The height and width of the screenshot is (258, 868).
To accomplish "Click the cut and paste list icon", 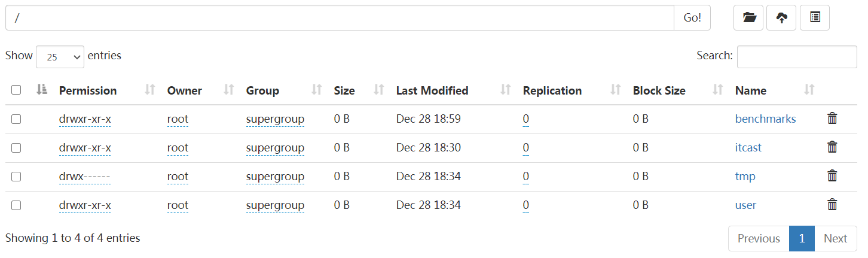I will click(x=815, y=18).
